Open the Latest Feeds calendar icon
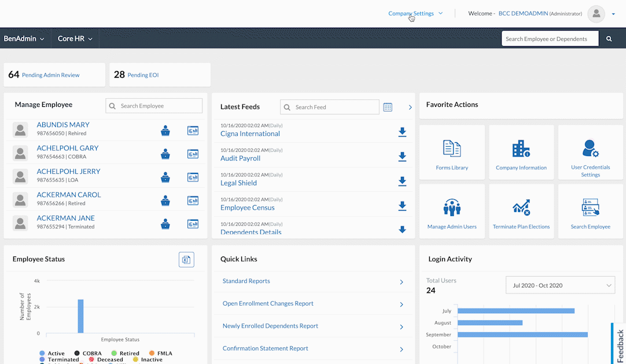Screen dimensions: 626x364 point(388,107)
